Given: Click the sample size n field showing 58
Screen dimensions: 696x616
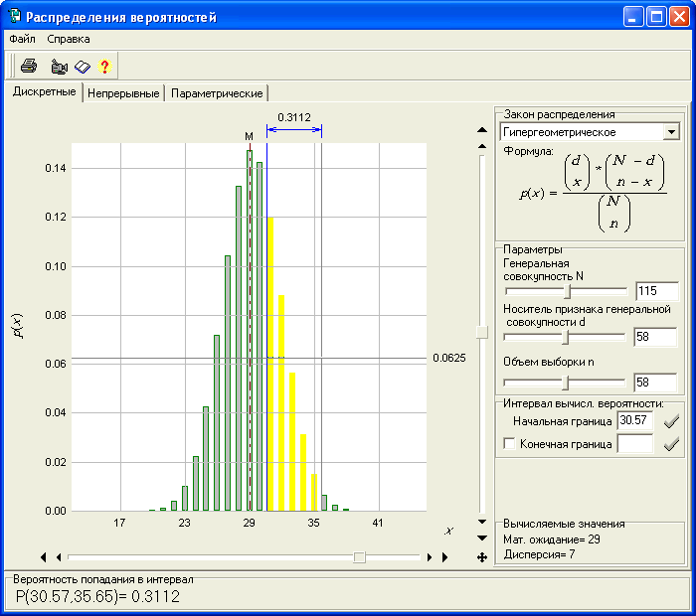Looking at the screenshot, I should 655,383.
